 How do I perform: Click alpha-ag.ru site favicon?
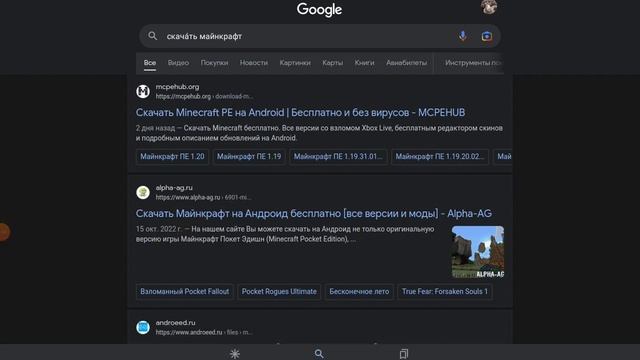(x=143, y=192)
